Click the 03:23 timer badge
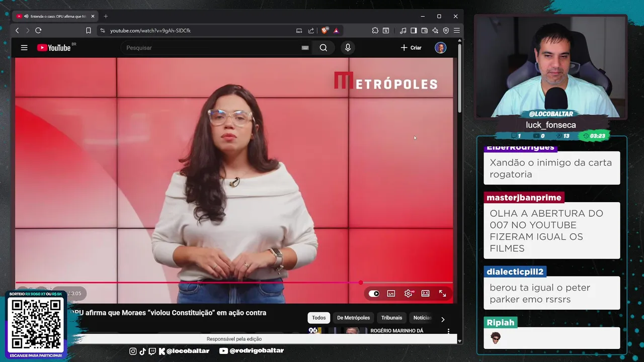 point(594,136)
